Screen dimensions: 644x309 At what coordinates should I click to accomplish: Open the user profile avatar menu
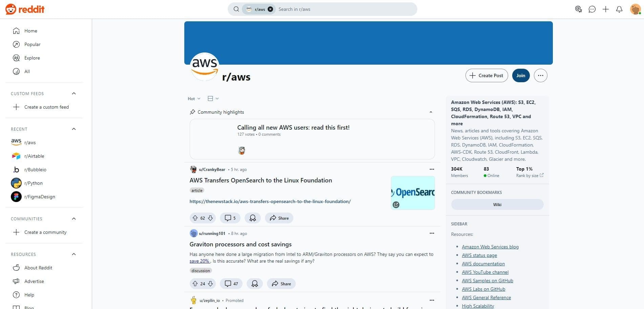pyautogui.click(x=635, y=9)
